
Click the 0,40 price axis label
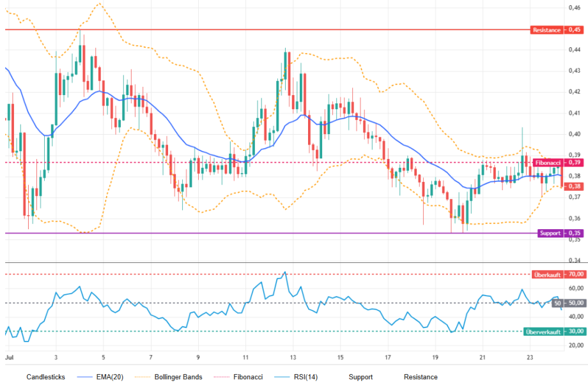(x=575, y=133)
